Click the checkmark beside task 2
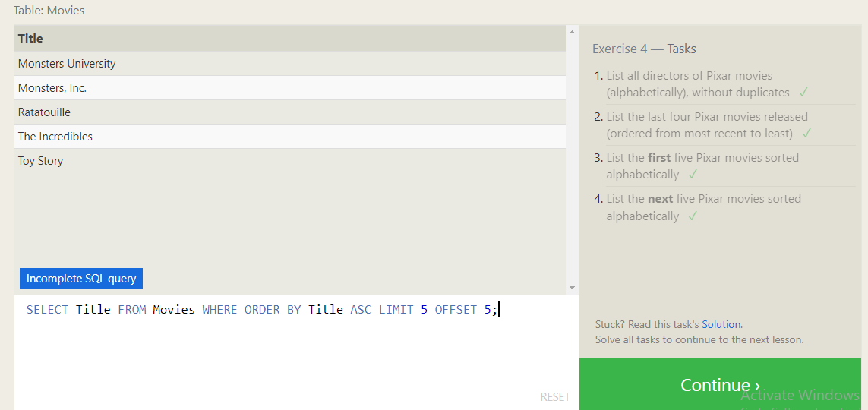 pyautogui.click(x=806, y=134)
